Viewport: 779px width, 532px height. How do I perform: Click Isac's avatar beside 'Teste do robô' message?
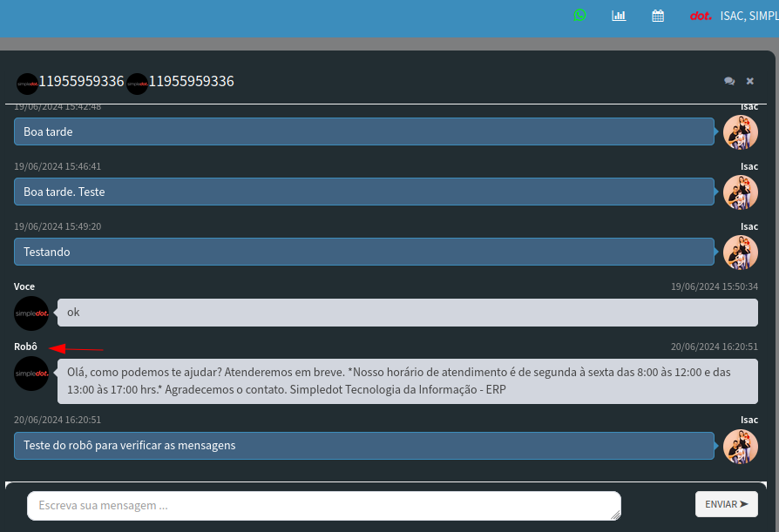tap(741, 446)
